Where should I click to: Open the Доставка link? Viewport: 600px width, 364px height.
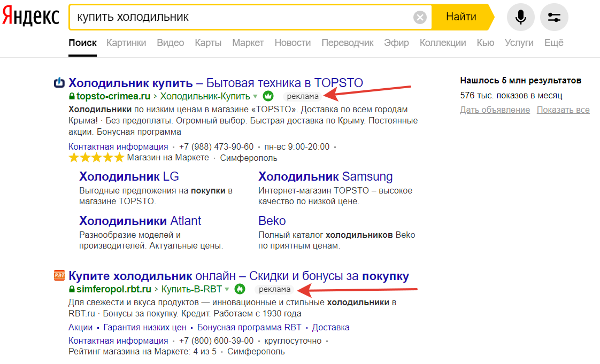click(330, 327)
